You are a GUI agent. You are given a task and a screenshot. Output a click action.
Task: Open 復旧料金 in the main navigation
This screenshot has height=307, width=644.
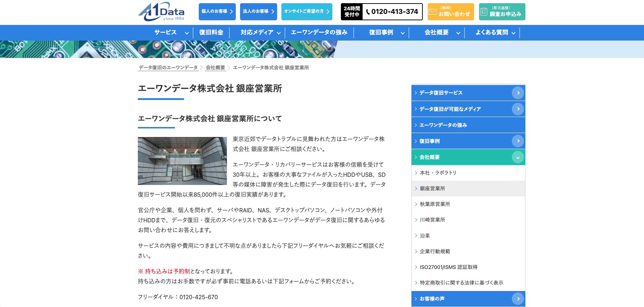point(211,32)
